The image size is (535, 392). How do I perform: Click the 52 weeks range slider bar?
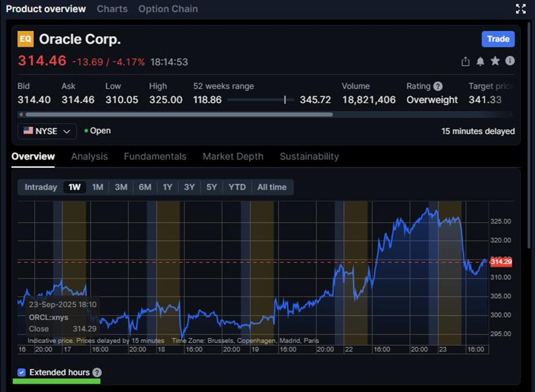coord(260,100)
